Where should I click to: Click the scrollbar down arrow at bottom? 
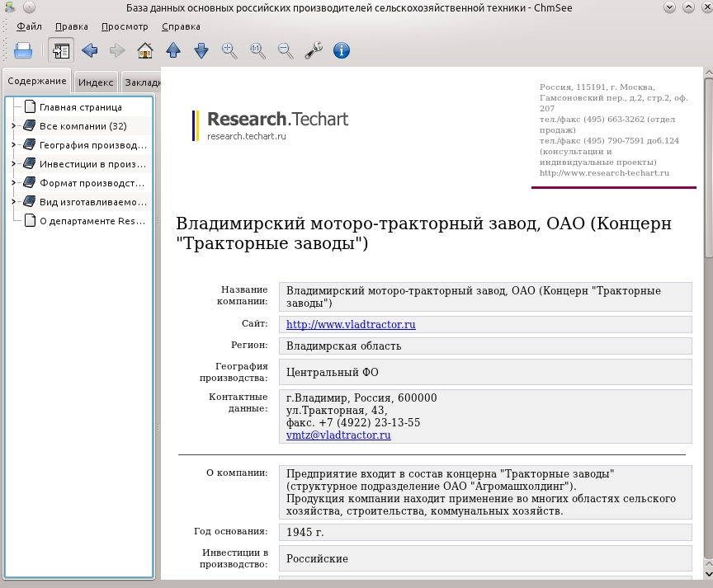[708, 574]
